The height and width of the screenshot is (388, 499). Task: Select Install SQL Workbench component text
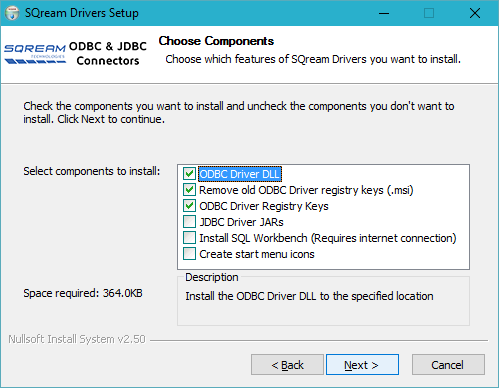click(x=328, y=238)
